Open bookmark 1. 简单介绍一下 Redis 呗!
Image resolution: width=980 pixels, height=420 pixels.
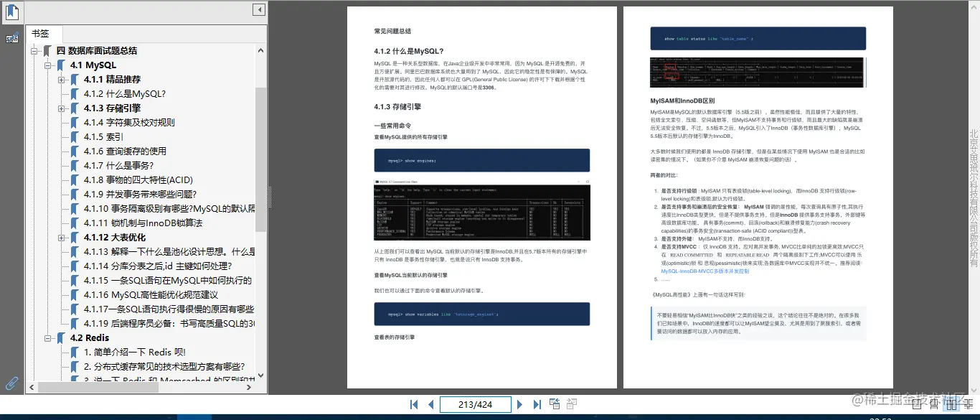[x=135, y=353]
